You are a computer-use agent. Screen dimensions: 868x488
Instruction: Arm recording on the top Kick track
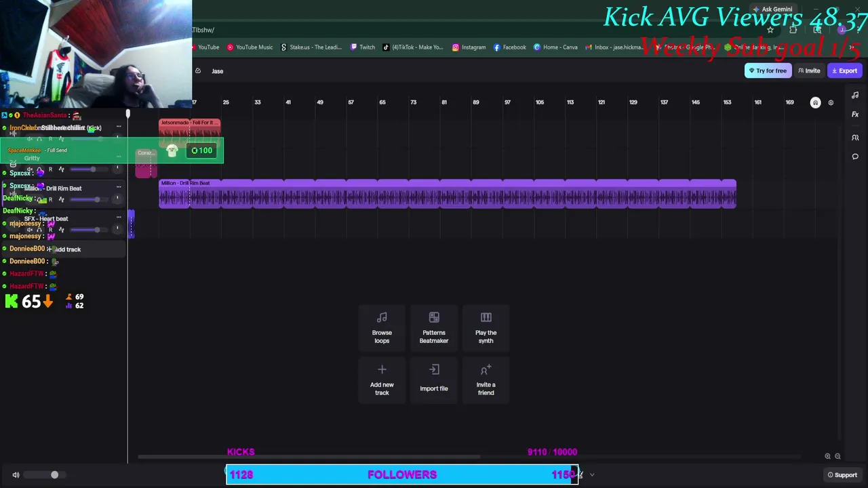(50, 139)
